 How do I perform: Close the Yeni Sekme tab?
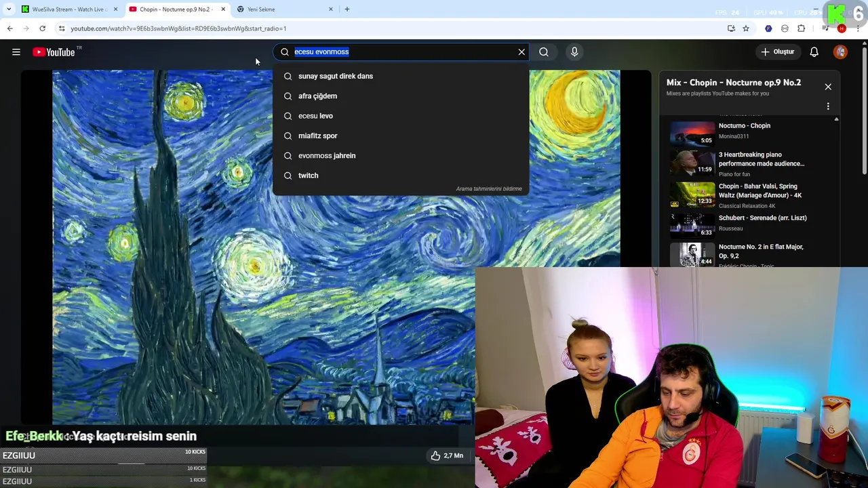331,9
